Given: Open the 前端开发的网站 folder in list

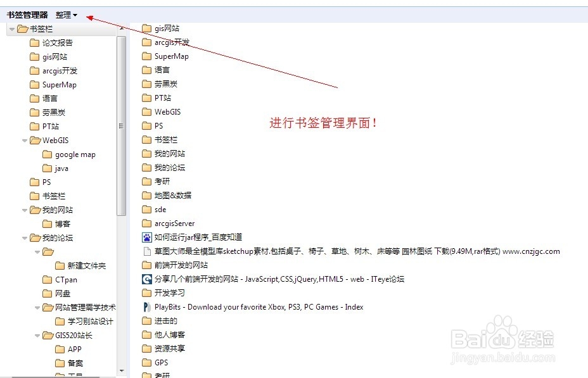Looking at the screenshot, I should (181, 265).
